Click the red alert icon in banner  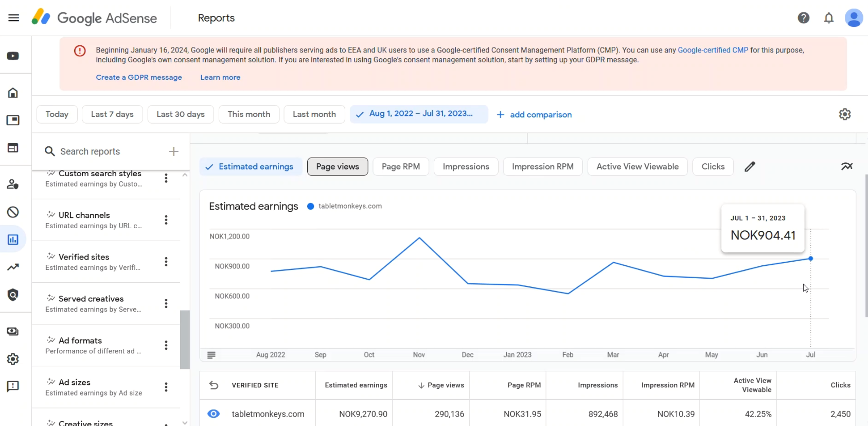pos(80,51)
